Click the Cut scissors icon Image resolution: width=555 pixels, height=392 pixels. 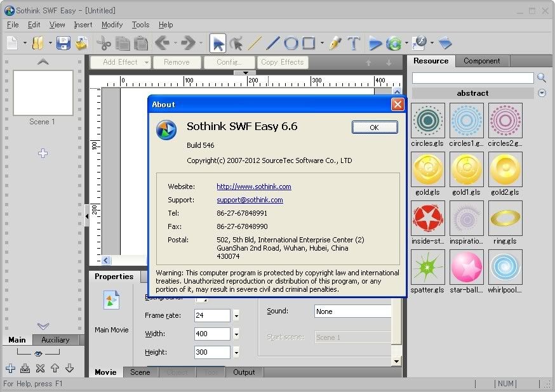[x=104, y=43]
